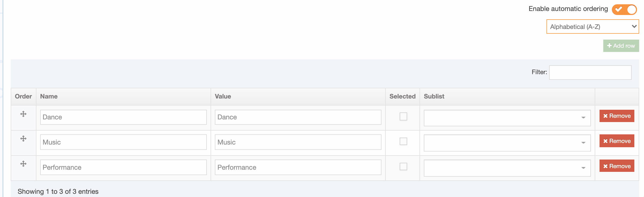Screen dimensions: 644x197
Task: Click the reorder handle for Performance row
Action: (x=23, y=164)
